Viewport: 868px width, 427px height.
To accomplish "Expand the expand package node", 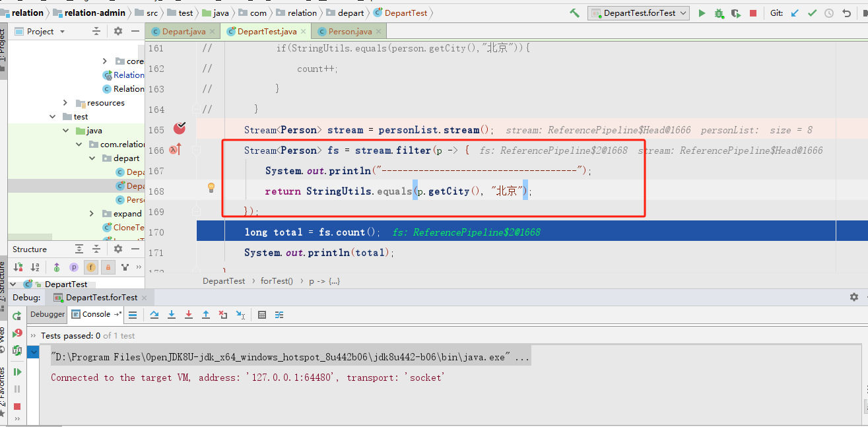I will [x=92, y=213].
